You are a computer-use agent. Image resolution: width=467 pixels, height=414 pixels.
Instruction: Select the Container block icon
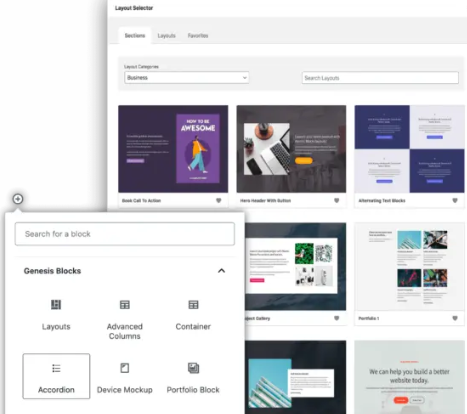[x=193, y=305]
